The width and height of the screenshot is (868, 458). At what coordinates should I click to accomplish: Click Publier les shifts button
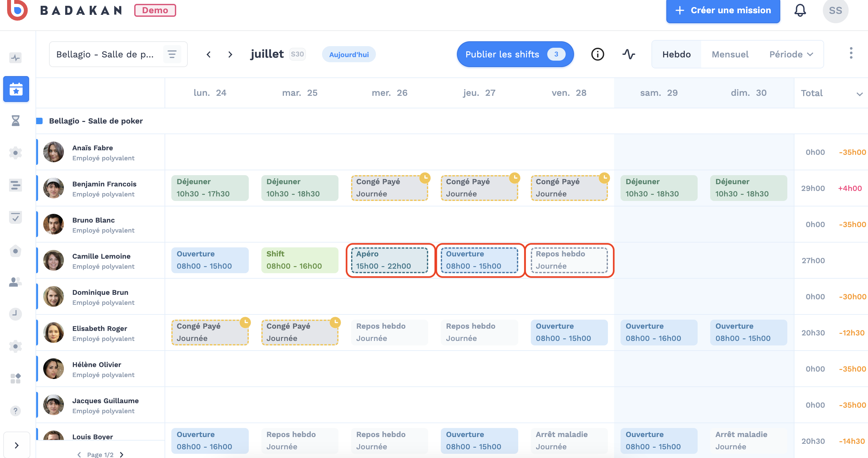coord(515,54)
